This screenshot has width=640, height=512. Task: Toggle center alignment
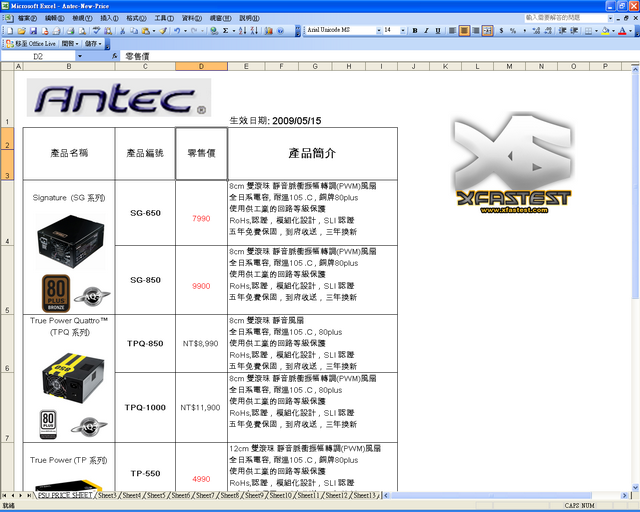coord(464,31)
